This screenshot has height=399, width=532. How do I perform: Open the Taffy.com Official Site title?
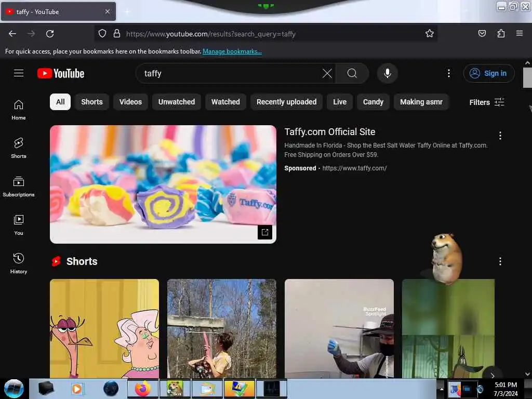[329, 131]
